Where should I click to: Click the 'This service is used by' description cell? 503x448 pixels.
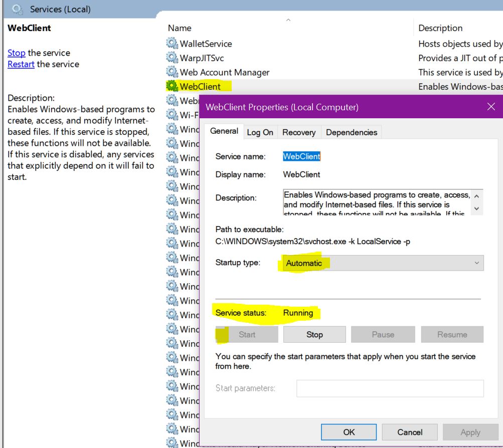pyautogui.click(x=460, y=73)
